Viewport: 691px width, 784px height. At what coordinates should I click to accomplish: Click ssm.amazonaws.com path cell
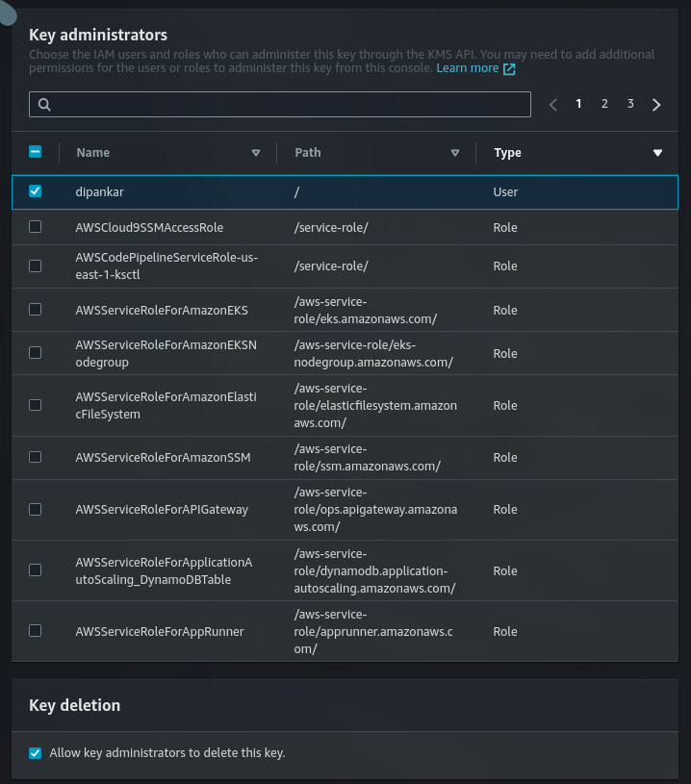point(368,458)
